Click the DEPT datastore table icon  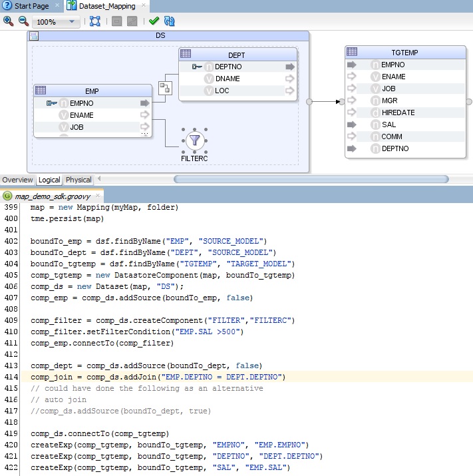[186, 53]
